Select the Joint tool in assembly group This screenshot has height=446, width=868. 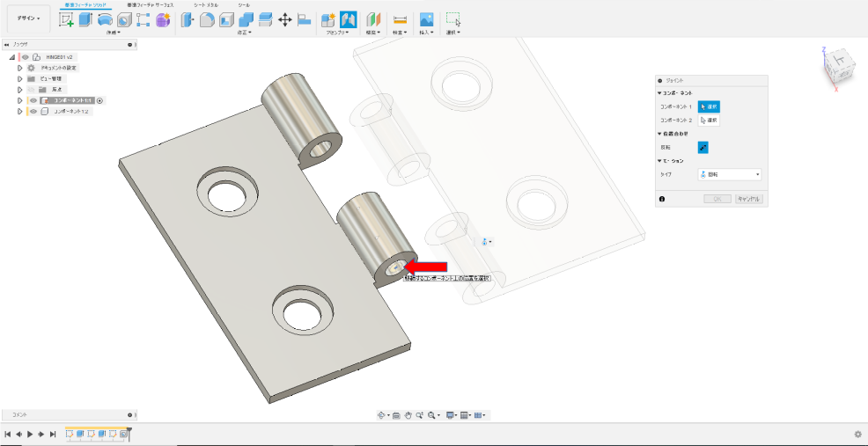point(348,20)
